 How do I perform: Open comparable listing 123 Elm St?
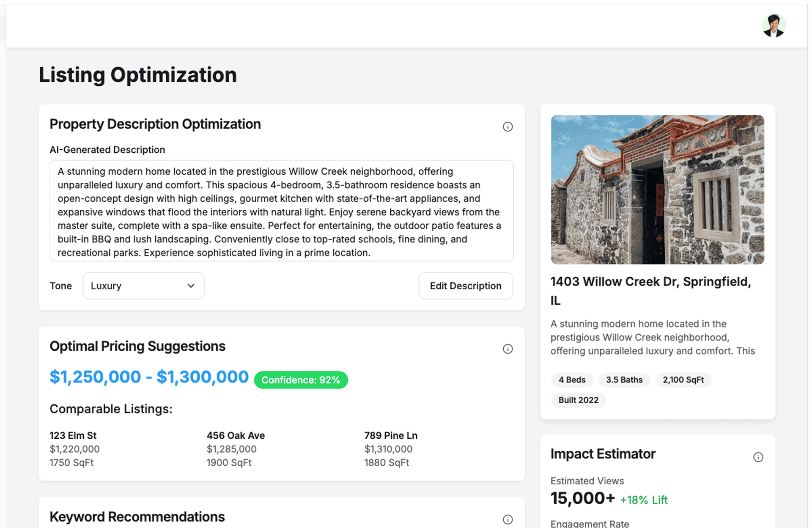(73, 435)
